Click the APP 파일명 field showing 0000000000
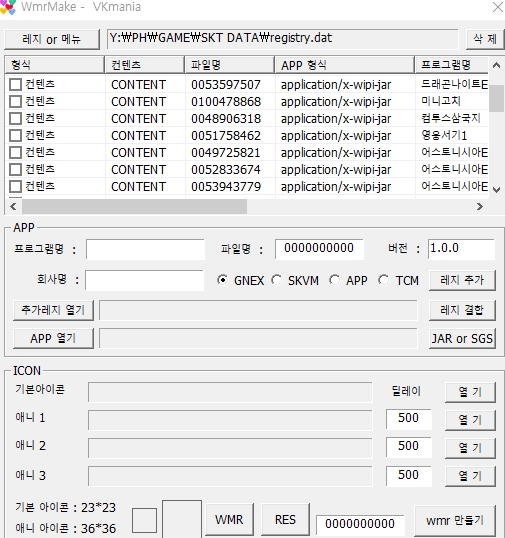 [x=319, y=249]
